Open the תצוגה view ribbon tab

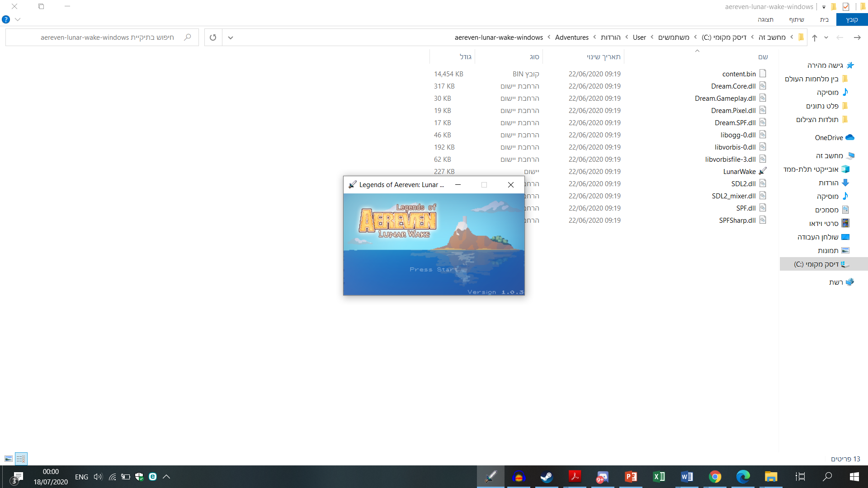(x=765, y=19)
